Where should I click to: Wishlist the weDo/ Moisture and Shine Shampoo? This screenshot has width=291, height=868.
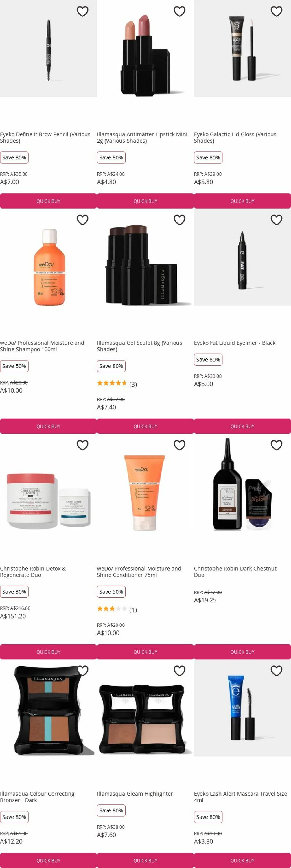click(x=82, y=220)
